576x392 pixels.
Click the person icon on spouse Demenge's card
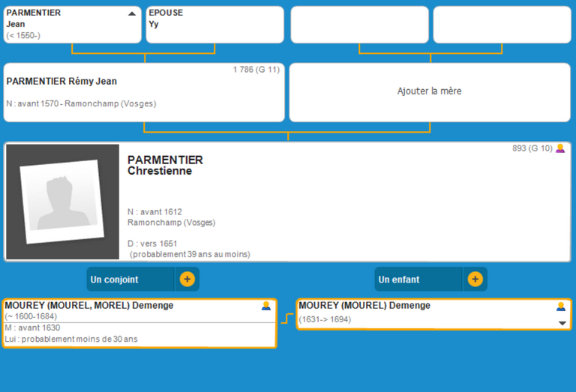click(x=265, y=306)
